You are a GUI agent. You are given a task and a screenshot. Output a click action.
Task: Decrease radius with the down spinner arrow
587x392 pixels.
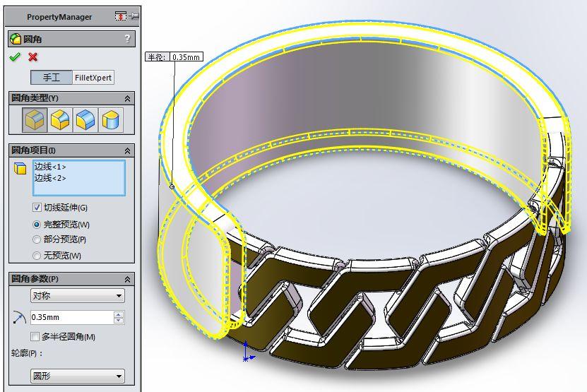tap(119, 321)
